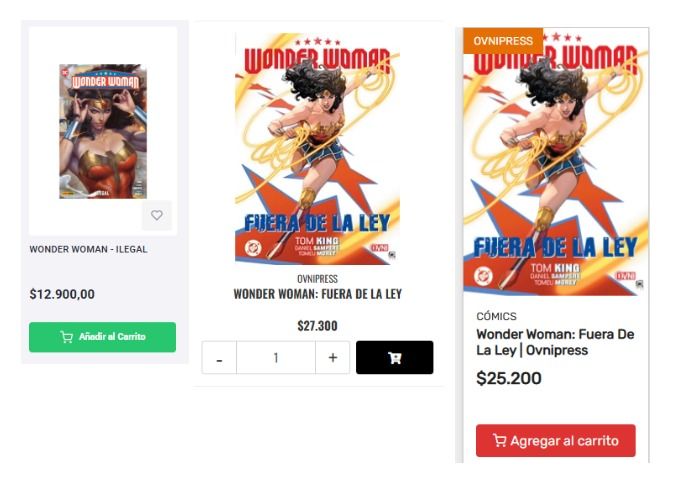Open Wonder Woman Ilegal cover thumbnail

[x=103, y=131]
